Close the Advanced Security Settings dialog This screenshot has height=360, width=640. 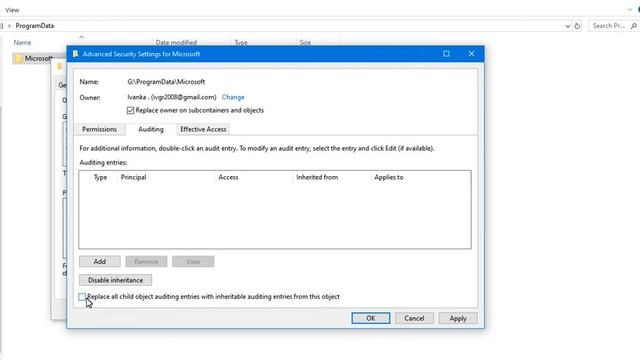[x=471, y=54]
